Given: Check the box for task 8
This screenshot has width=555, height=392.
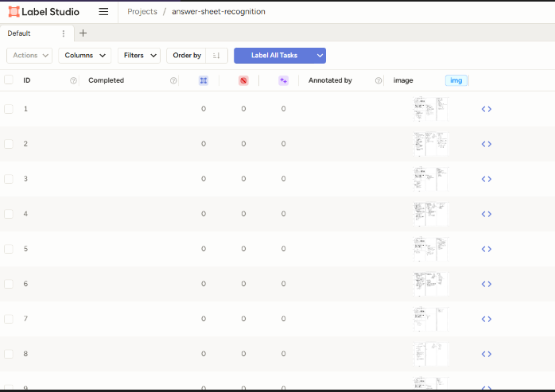Looking at the screenshot, I should coord(9,354).
